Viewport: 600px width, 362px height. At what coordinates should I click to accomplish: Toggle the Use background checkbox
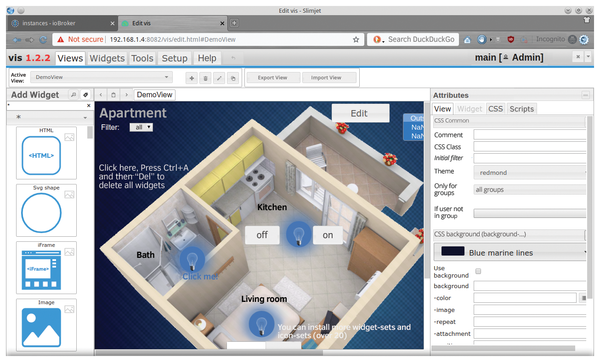point(478,271)
